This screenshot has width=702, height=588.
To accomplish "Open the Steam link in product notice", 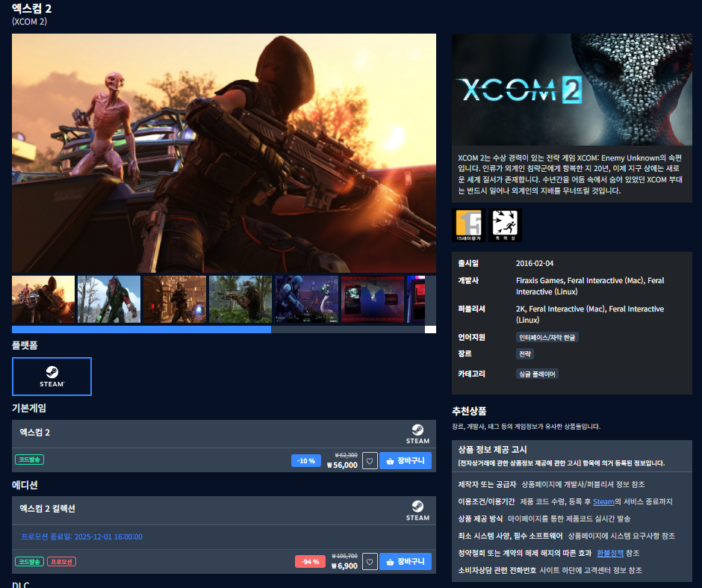I will (603, 501).
